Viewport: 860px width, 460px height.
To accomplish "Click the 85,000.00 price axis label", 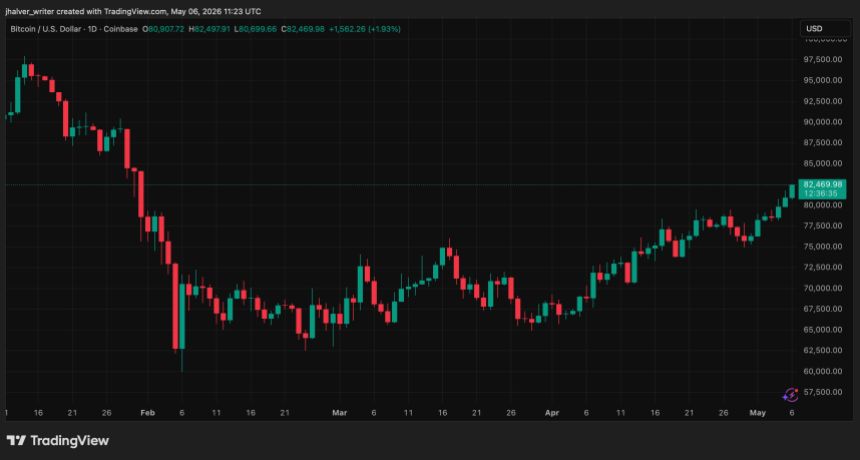I will (823, 163).
